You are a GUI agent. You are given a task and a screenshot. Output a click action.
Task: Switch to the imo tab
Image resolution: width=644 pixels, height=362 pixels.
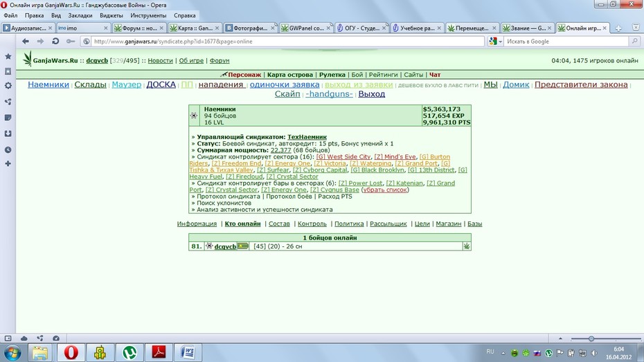pos(82,28)
